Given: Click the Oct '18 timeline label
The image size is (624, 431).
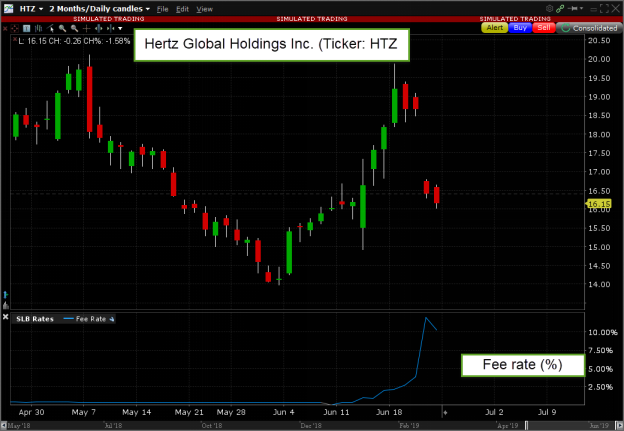Looking at the screenshot, I should point(212,425).
